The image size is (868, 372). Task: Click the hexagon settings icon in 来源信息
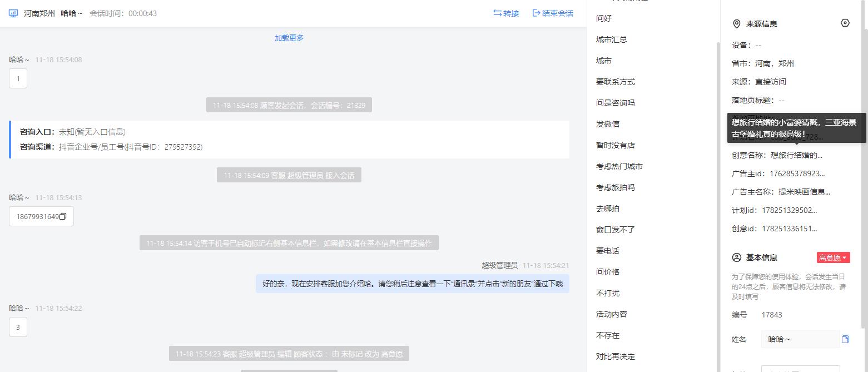pyautogui.click(x=845, y=23)
